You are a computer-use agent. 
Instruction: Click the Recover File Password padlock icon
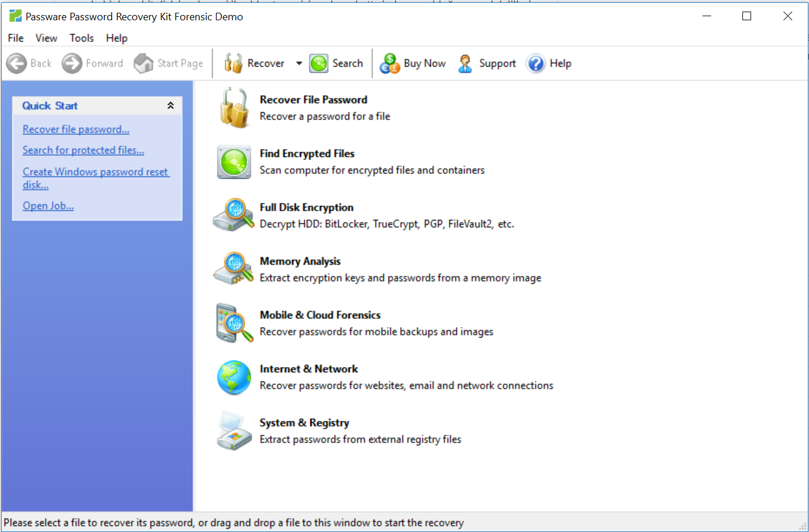234,108
